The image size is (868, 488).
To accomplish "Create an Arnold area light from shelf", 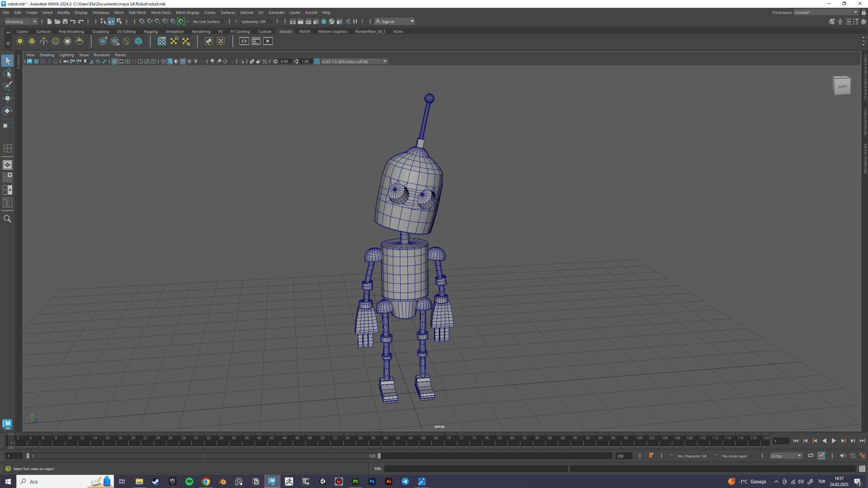I will 20,41.
